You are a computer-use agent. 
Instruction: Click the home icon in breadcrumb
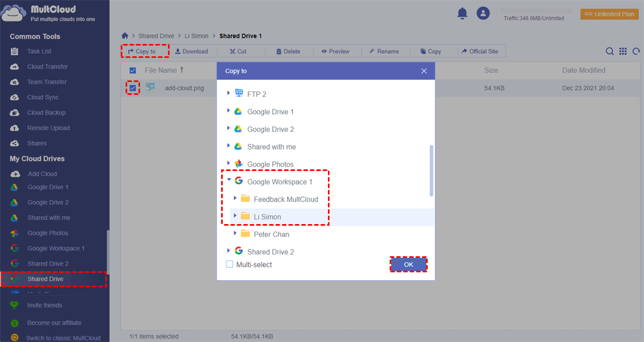click(125, 36)
